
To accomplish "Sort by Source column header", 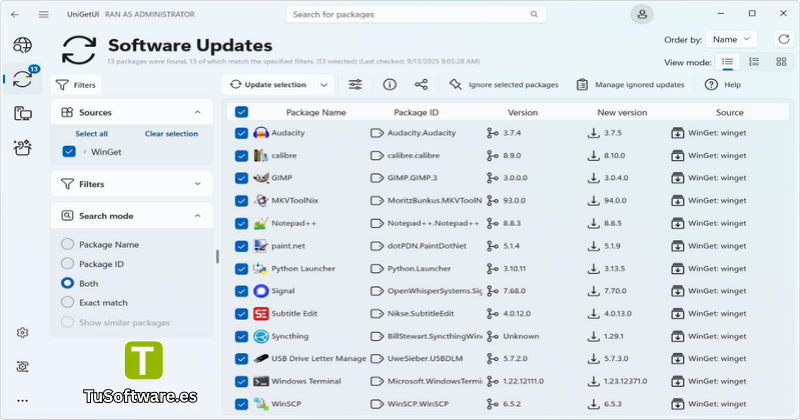I will click(x=729, y=112).
